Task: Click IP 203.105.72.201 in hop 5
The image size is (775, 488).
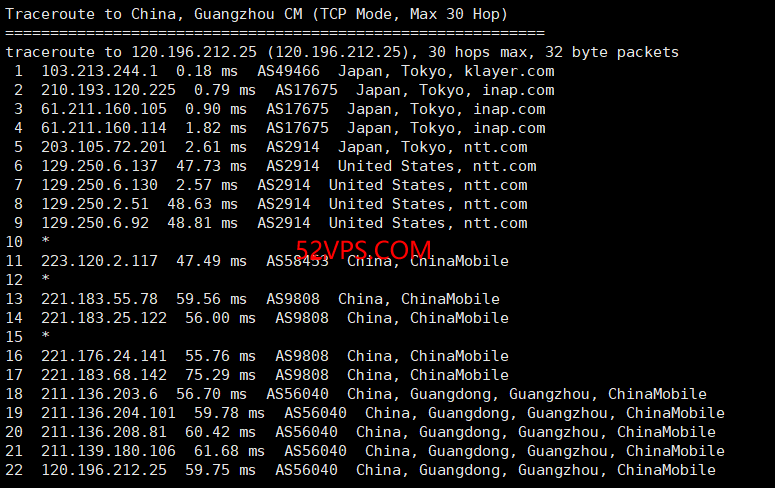Action: click(104, 147)
